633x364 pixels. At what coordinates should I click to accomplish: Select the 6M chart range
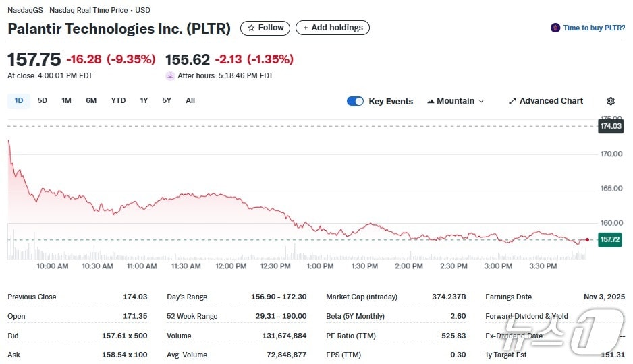pyautogui.click(x=91, y=100)
